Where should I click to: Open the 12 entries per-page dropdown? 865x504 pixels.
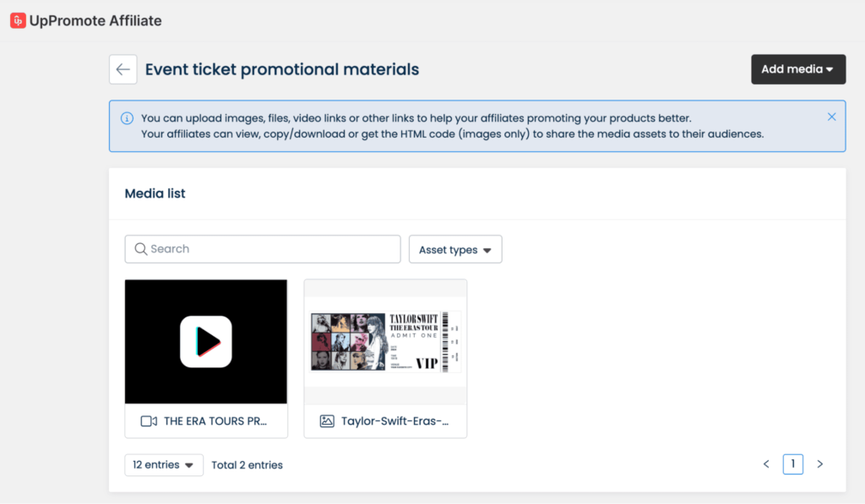click(164, 465)
